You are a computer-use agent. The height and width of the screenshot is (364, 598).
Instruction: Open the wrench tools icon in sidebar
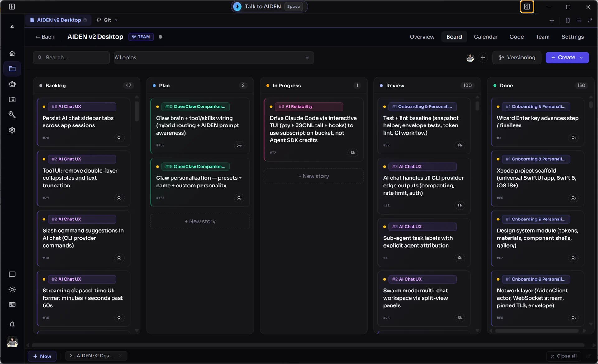tap(12, 115)
